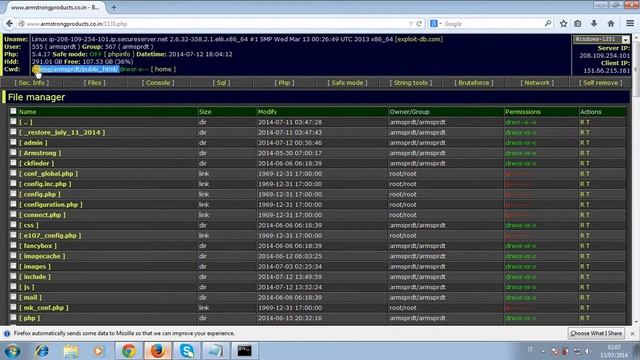
Task: Check the box for the Armstrong folder
Action: [x=13, y=152]
